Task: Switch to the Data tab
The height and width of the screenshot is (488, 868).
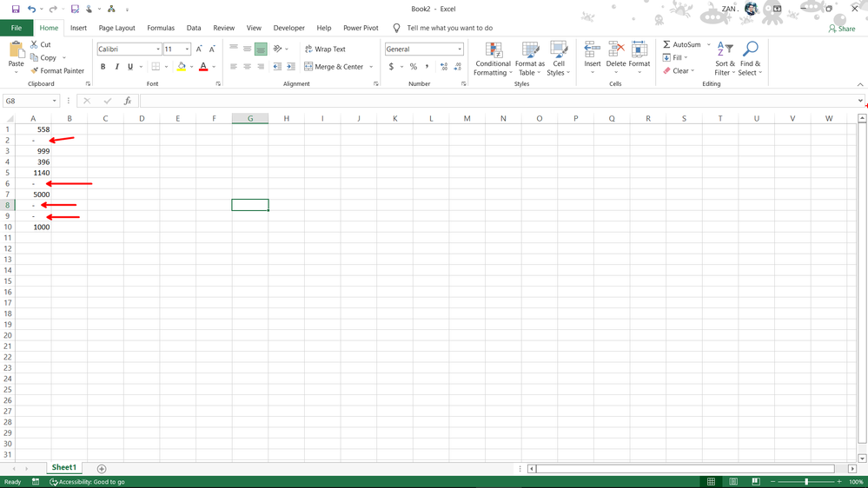Action: point(194,28)
